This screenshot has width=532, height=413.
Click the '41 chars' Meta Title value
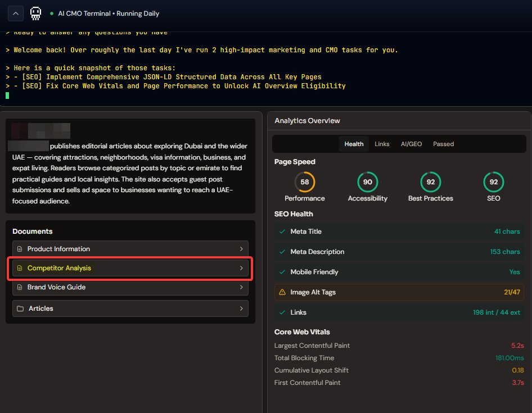pos(507,232)
